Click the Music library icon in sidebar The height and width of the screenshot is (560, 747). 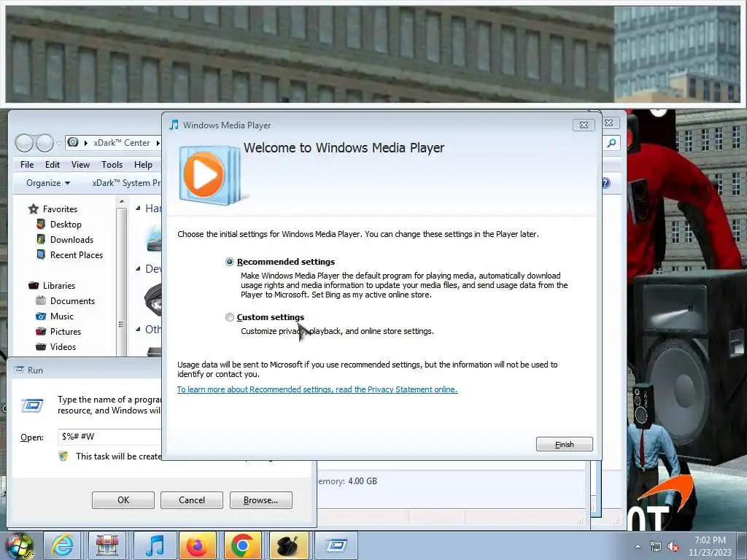tap(41, 316)
